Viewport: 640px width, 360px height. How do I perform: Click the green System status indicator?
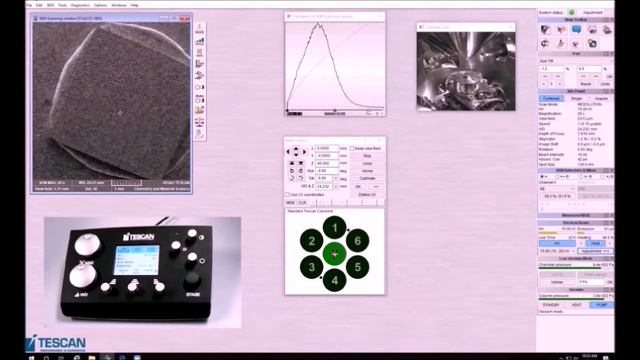click(571, 13)
